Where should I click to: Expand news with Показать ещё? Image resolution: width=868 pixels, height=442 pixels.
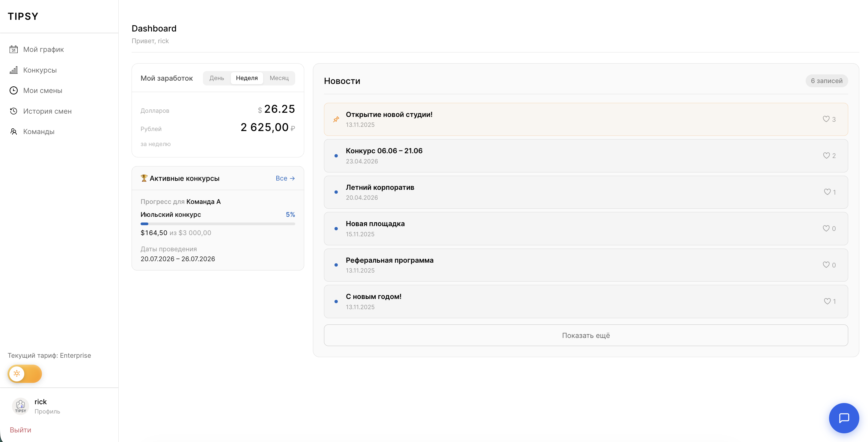(586, 335)
